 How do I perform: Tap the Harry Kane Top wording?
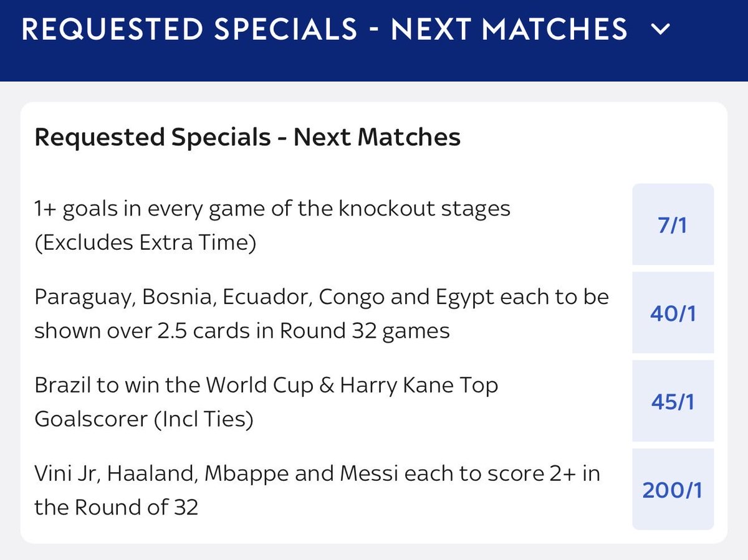point(419,385)
